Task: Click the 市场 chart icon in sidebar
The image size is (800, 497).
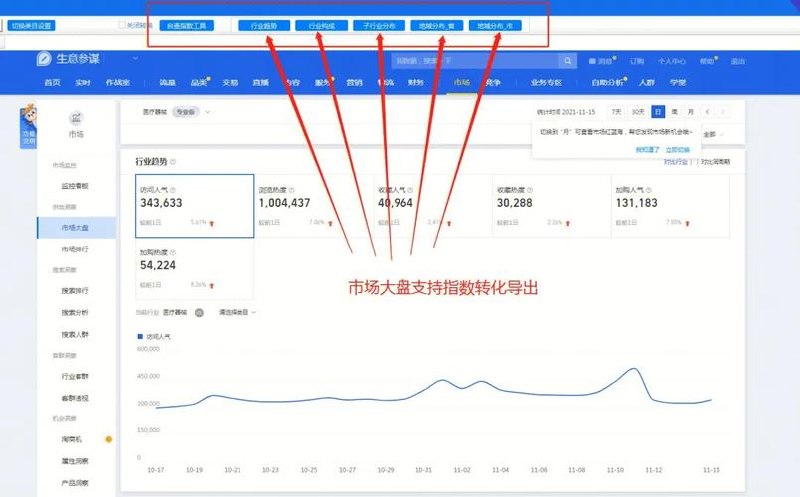Action: point(76,118)
